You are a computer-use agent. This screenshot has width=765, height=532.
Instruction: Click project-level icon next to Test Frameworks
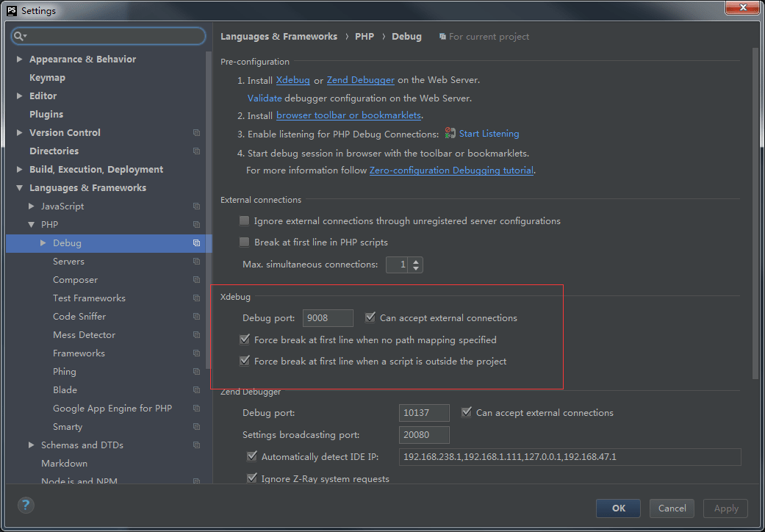[x=197, y=298]
